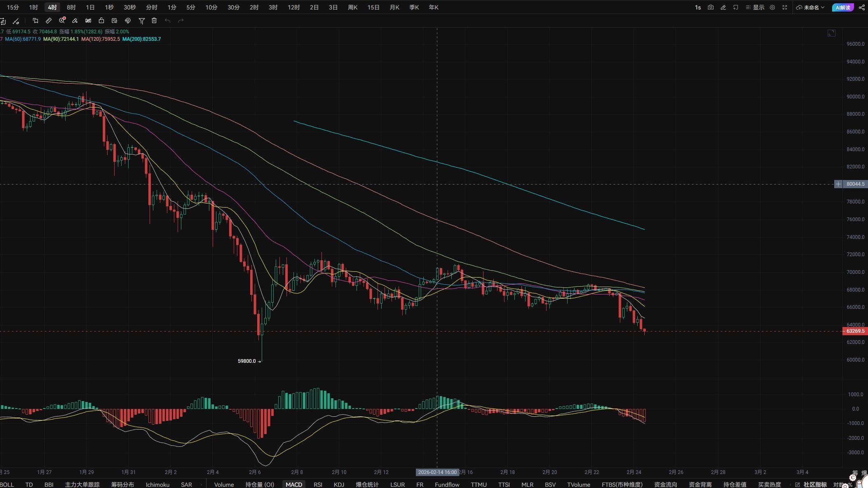Select the 周K timeframe tab
The height and width of the screenshot is (488, 868).
click(x=352, y=7)
